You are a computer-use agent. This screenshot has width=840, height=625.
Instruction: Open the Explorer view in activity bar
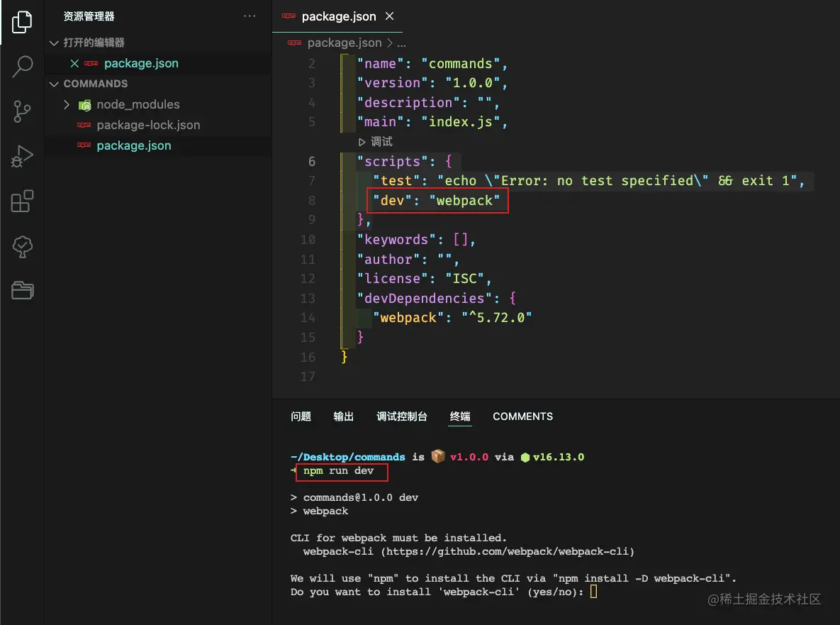(22, 22)
